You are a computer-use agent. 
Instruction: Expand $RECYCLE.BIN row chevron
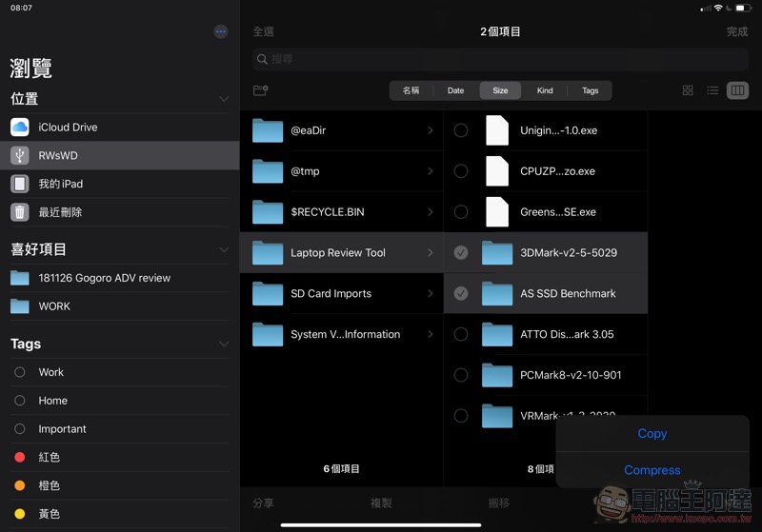(431, 212)
